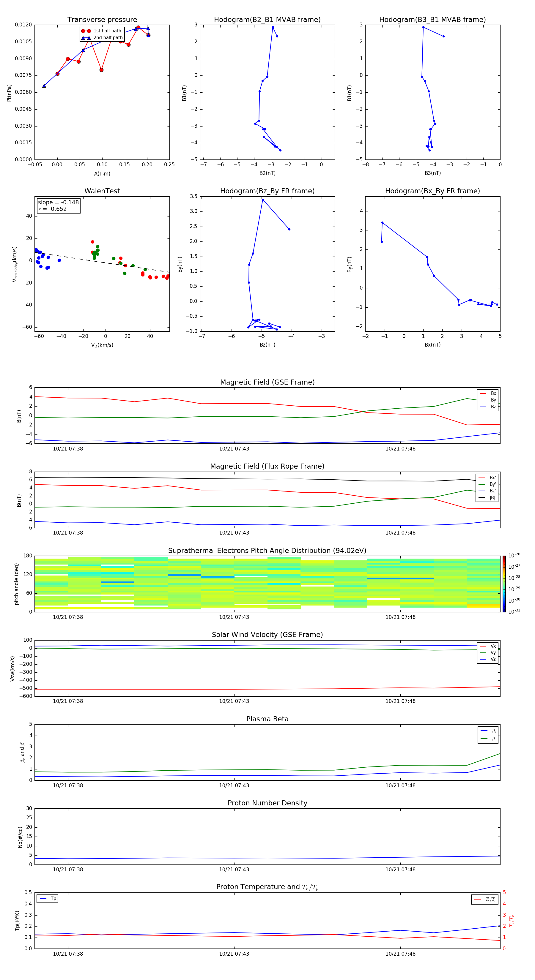Click the Bx entry in GSE legend
This screenshot has width=535, height=980.
click(488, 393)
